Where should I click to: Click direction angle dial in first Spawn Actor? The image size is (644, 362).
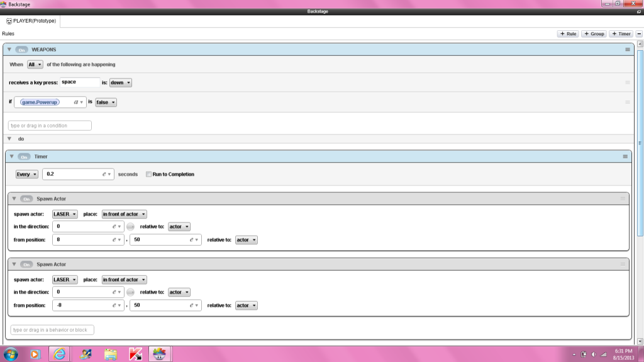point(130,226)
